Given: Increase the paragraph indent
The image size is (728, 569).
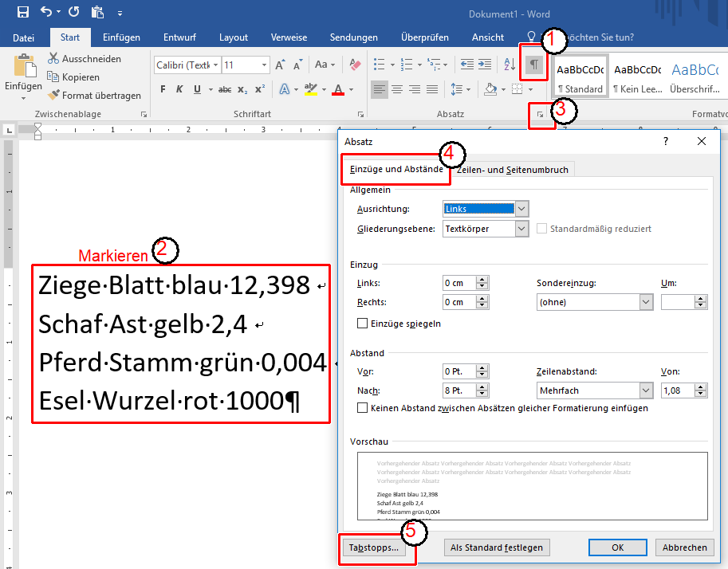Looking at the screenshot, I should point(485,65).
